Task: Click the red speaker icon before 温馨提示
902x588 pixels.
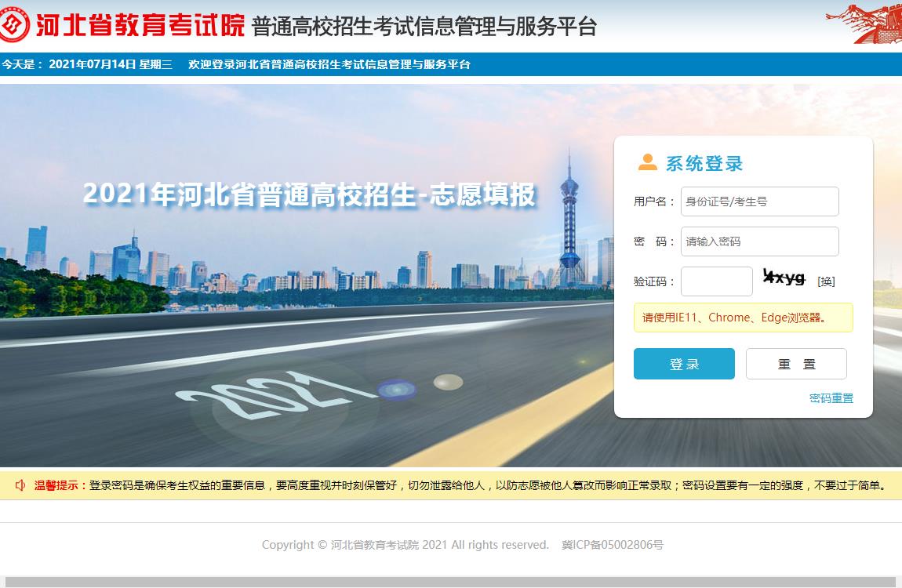Action: tap(20, 485)
